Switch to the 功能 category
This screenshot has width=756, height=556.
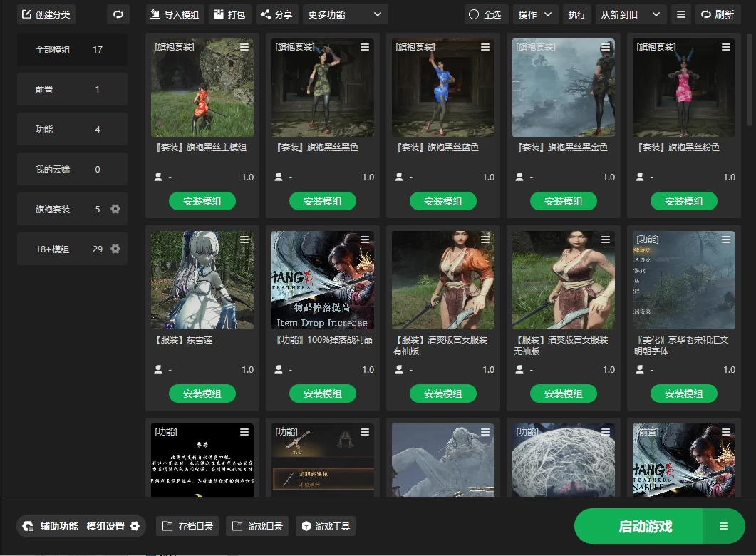(72, 130)
